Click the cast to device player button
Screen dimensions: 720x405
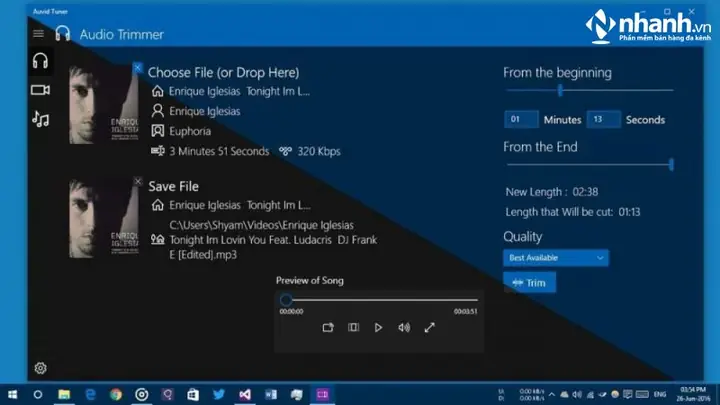(x=328, y=327)
